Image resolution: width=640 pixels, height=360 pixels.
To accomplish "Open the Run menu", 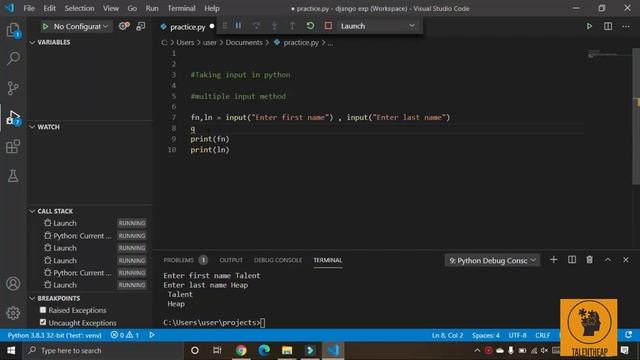I will [x=152, y=8].
